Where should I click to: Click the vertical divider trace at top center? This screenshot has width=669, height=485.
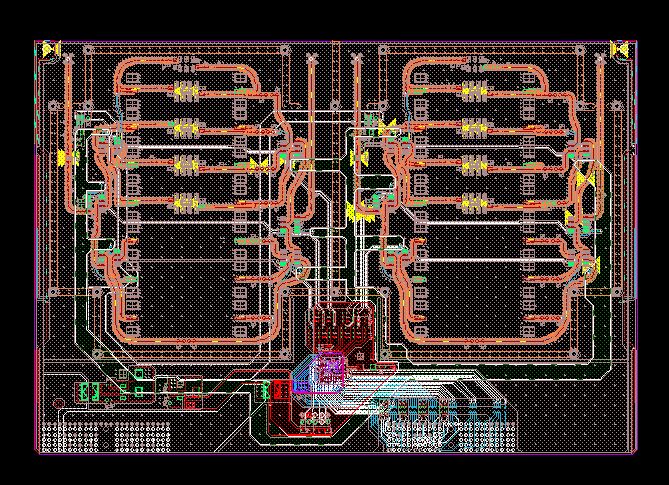(334, 80)
